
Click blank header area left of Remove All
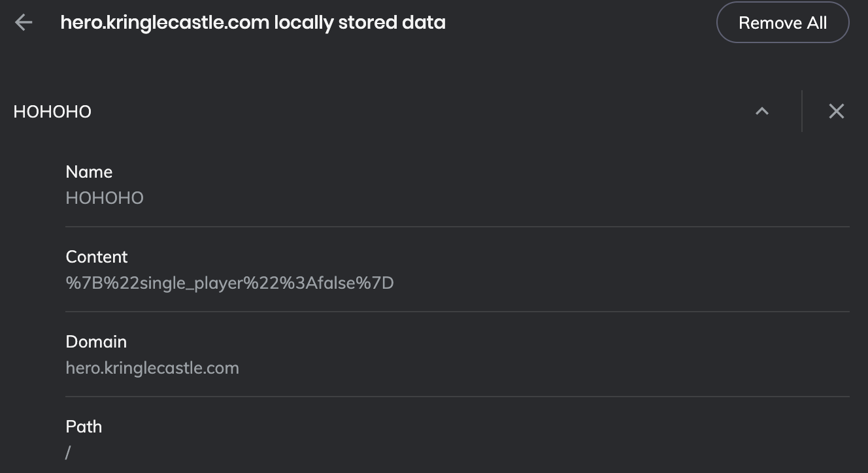click(580, 23)
